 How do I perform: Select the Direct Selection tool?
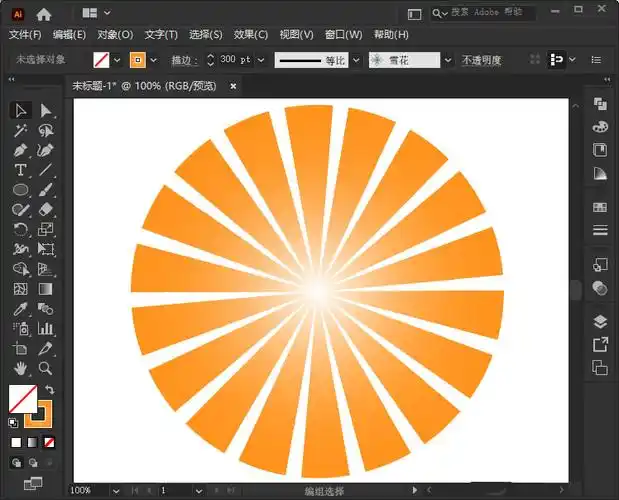tap(45, 110)
